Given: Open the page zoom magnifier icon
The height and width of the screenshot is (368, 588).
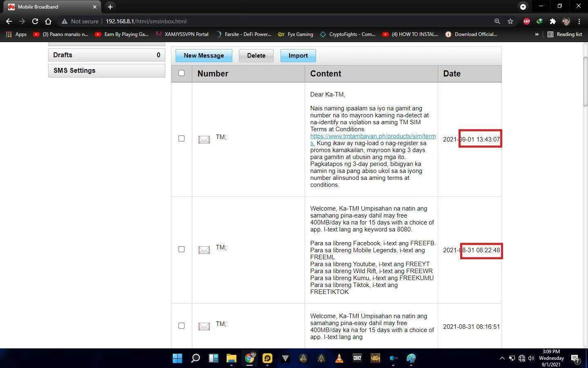Looking at the screenshot, I should (497, 21).
